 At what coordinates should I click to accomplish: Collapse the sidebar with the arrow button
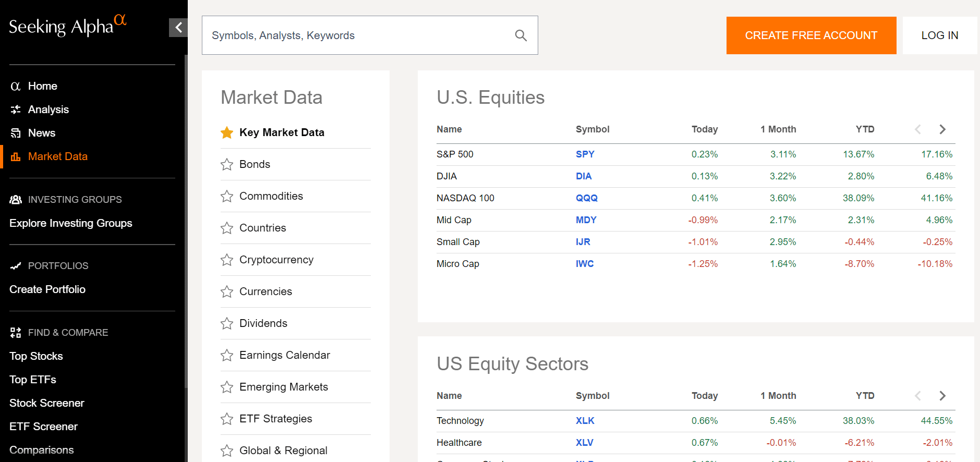pos(178,28)
